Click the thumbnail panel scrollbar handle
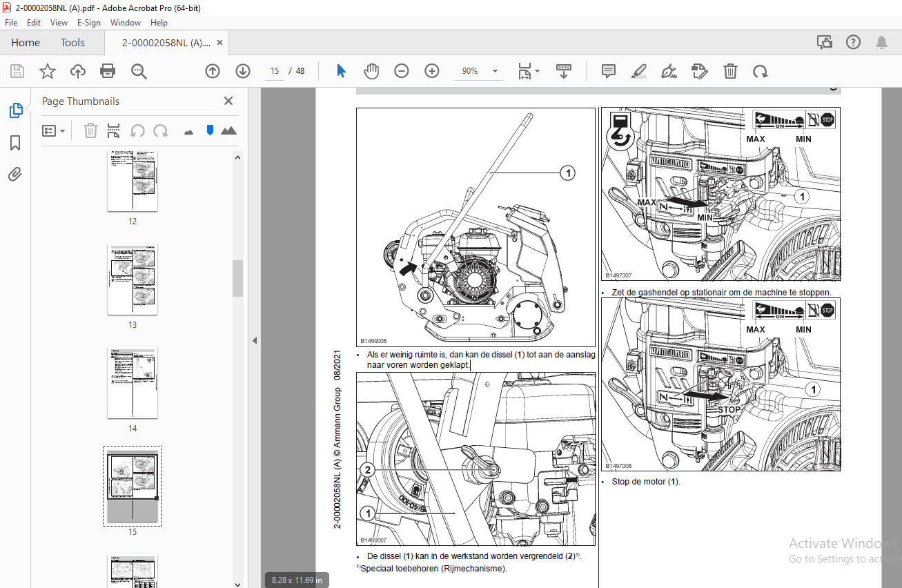Screen dimensions: 902x588 tap(237, 277)
